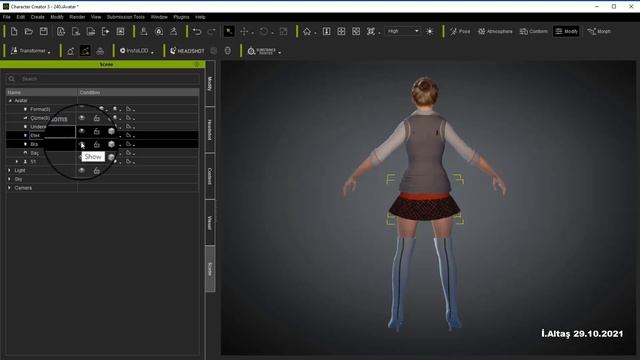This screenshot has width=640, height=360.
Task: Activate the Scale tool
Action: click(x=284, y=31)
